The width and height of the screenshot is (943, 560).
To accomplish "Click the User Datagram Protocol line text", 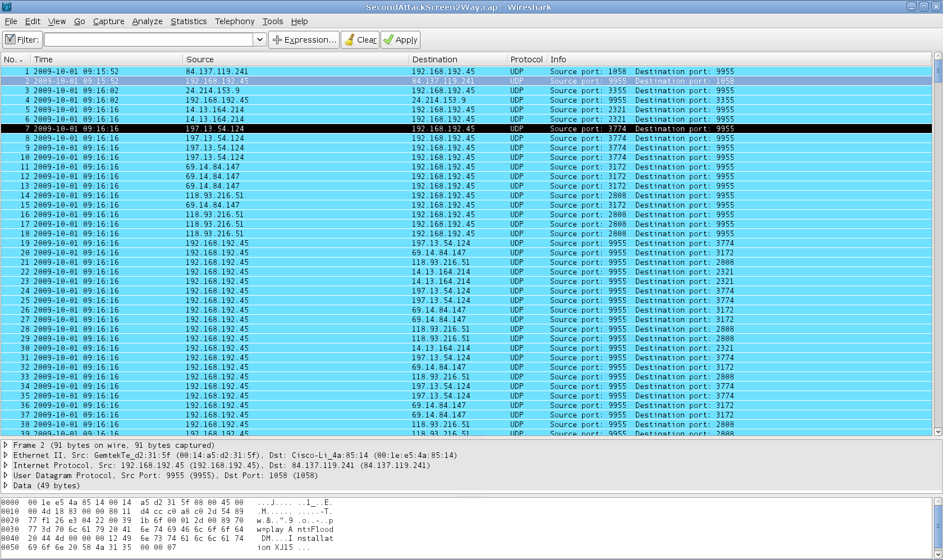I will coord(166,475).
